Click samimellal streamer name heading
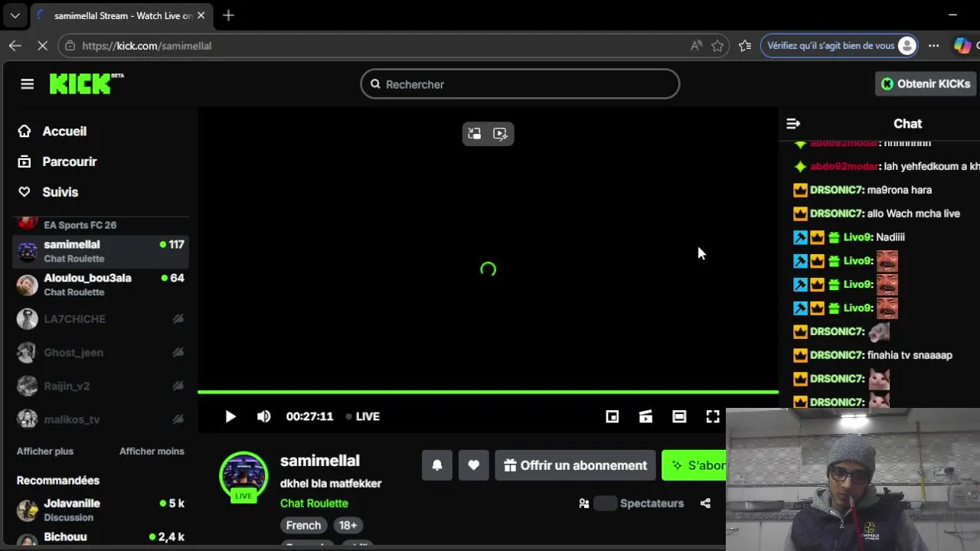 pos(320,461)
